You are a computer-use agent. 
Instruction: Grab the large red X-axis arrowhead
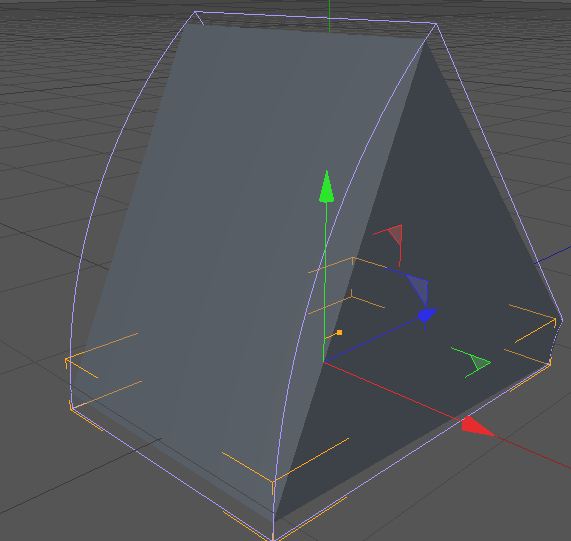pyautogui.click(x=477, y=427)
